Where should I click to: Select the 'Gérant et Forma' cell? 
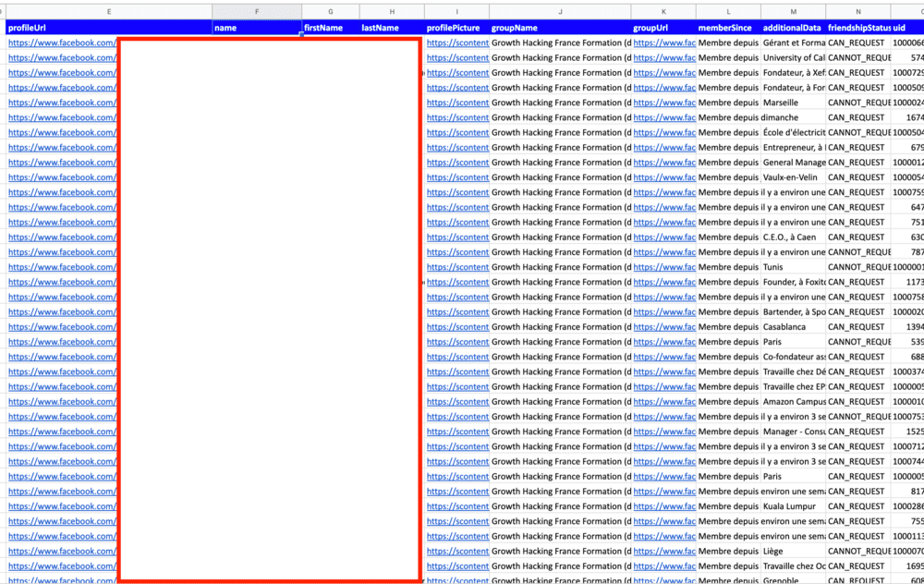pos(793,43)
